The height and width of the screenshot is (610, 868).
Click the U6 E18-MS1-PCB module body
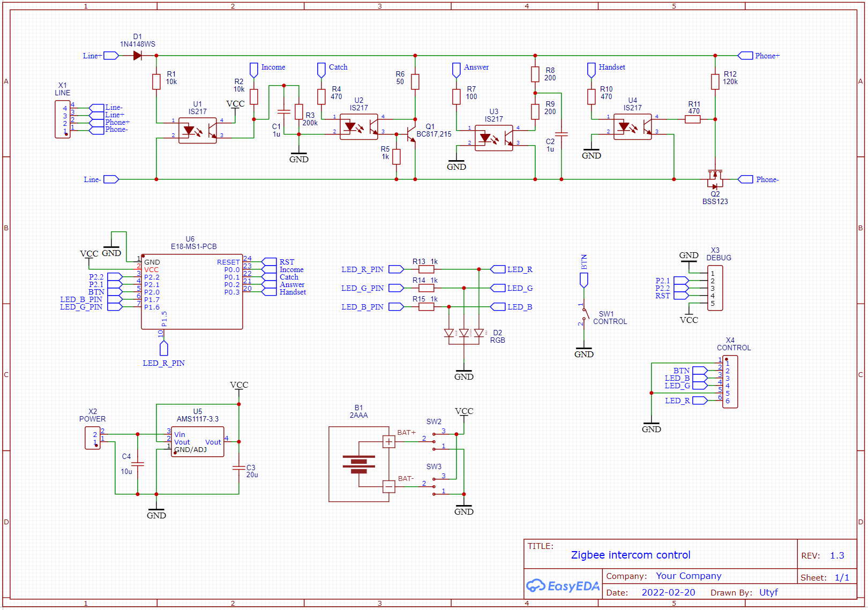coord(192,292)
